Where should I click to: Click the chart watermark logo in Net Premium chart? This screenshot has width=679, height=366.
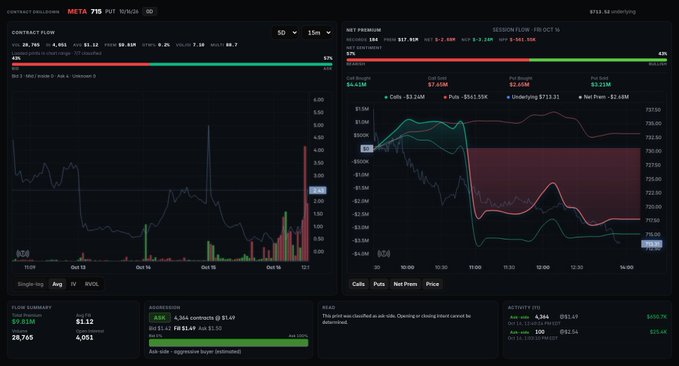click(x=384, y=253)
